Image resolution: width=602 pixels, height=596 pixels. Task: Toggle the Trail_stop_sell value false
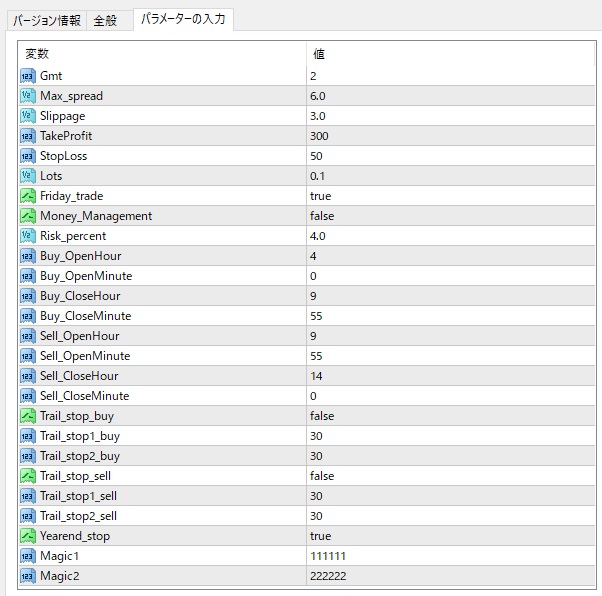coord(451,476)
